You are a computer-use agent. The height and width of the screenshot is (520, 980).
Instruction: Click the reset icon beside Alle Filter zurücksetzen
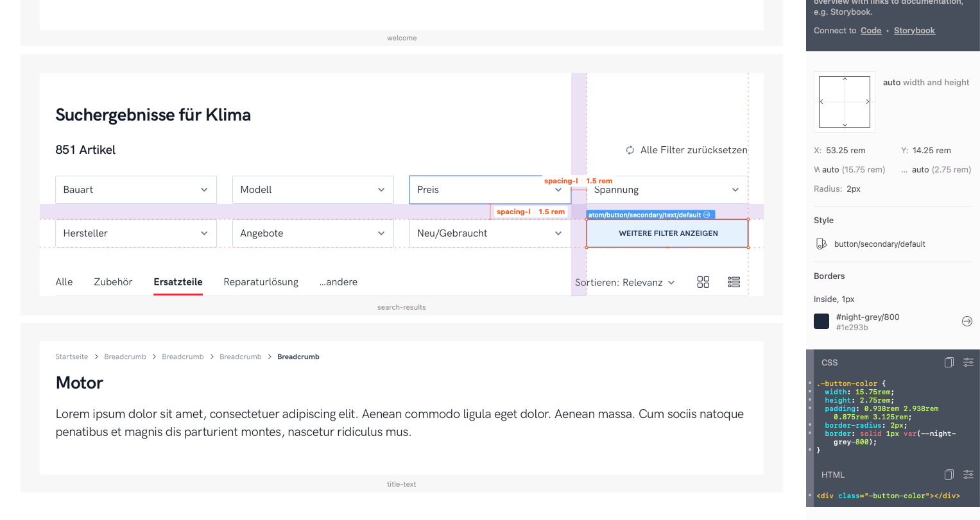[630, 150]
